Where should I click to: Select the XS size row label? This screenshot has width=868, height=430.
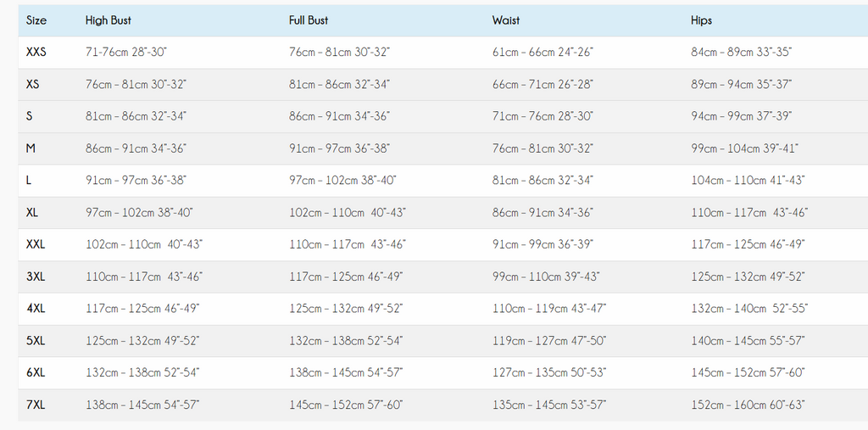click(x=33, y=85)
